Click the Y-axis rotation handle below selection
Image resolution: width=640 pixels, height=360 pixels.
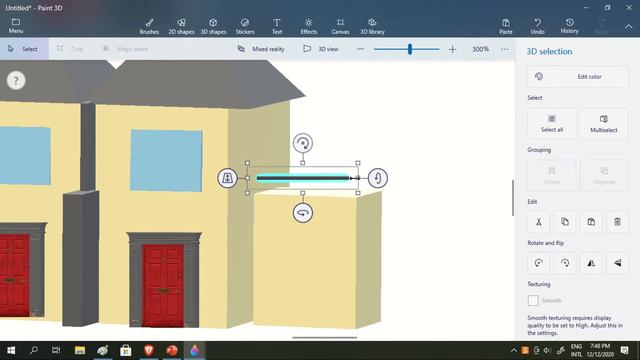coord(302,213)
